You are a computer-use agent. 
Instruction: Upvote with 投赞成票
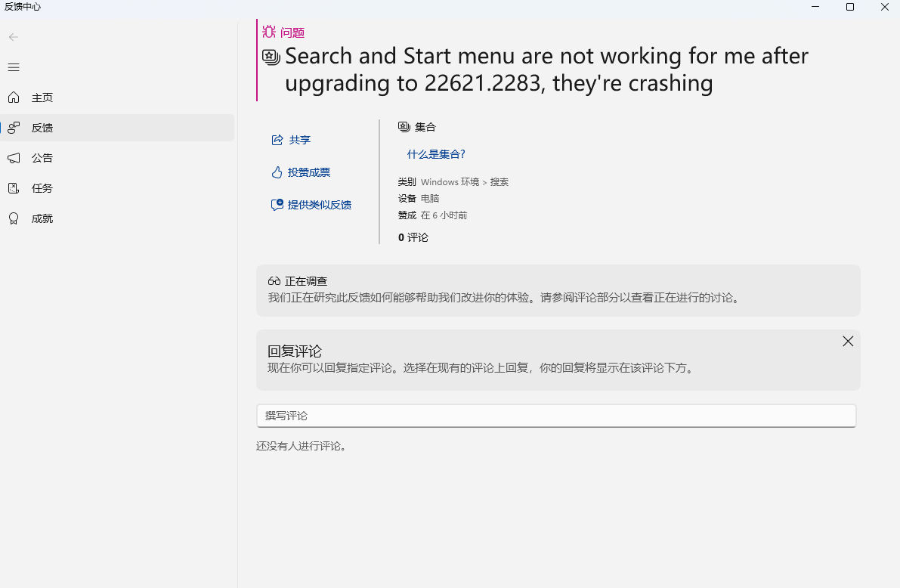[x=301, y=172]
